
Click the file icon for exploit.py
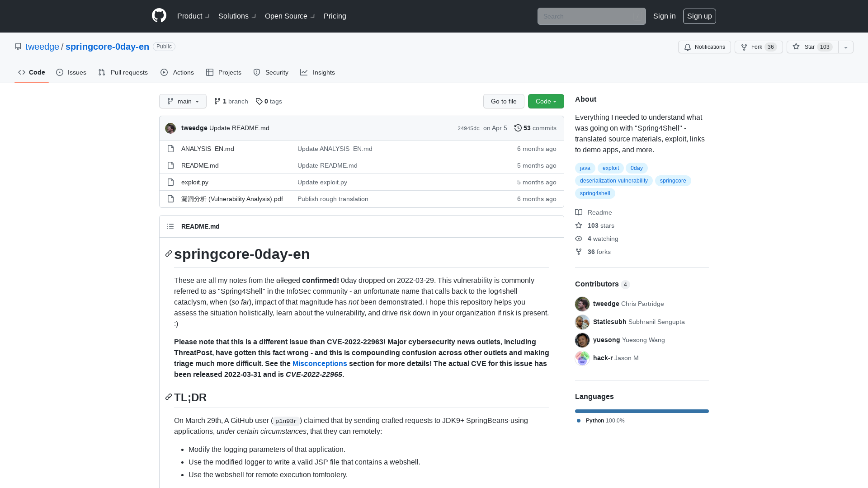click(170, 182)
